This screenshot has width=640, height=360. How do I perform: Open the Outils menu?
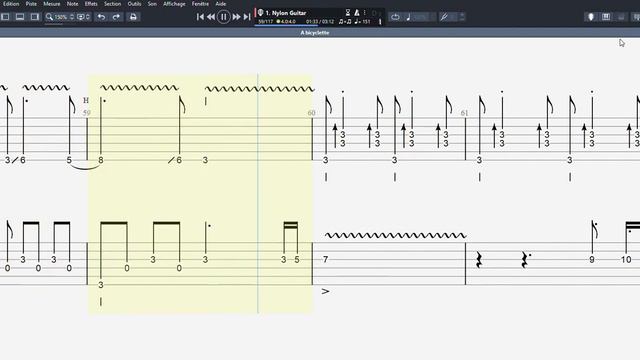click(134, 4)
